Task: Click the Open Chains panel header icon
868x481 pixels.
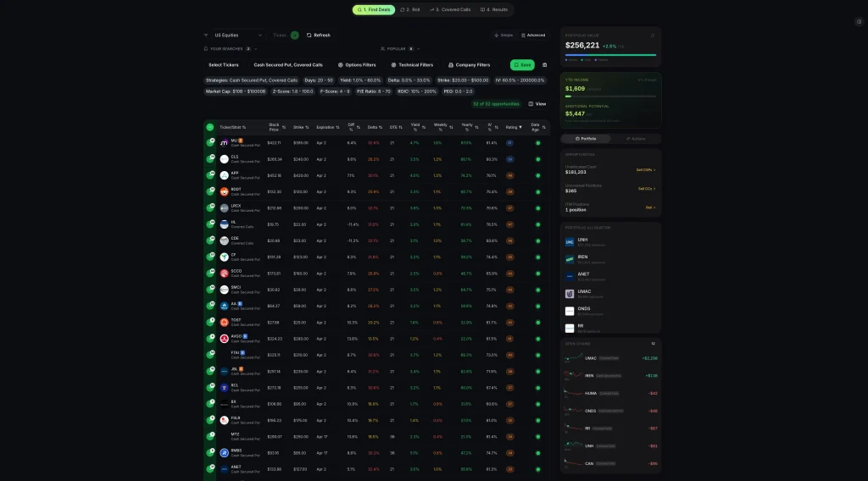Action: tap(654, 344)
